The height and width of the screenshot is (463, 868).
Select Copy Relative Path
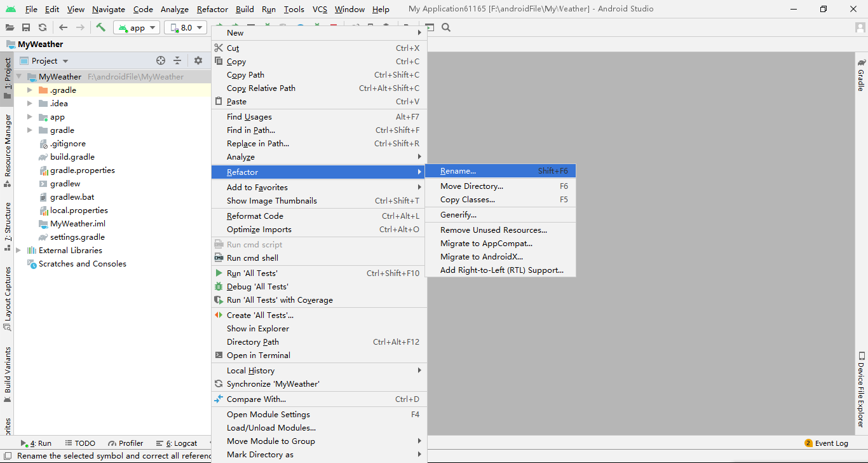coord(319,88)
